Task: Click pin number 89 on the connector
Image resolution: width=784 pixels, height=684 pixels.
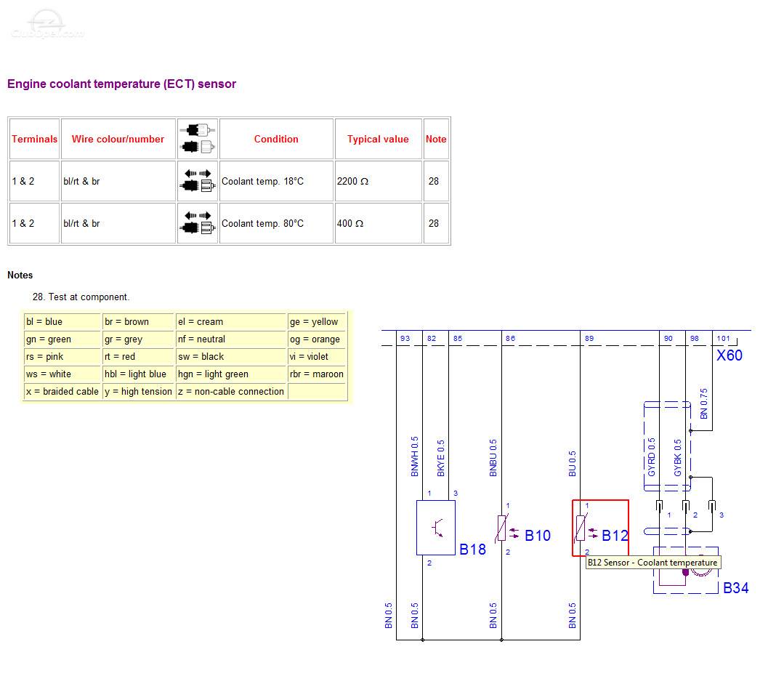Action: click(589, 338)
